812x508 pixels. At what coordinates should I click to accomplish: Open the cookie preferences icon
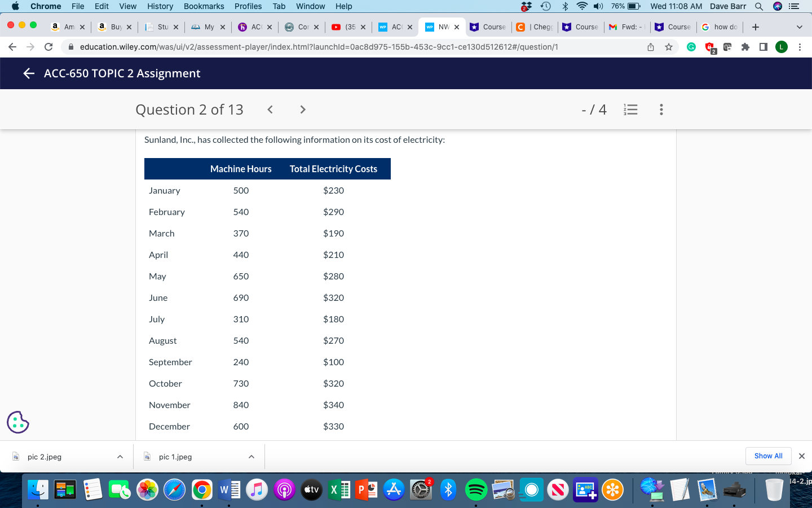click(x=18, y=422)
